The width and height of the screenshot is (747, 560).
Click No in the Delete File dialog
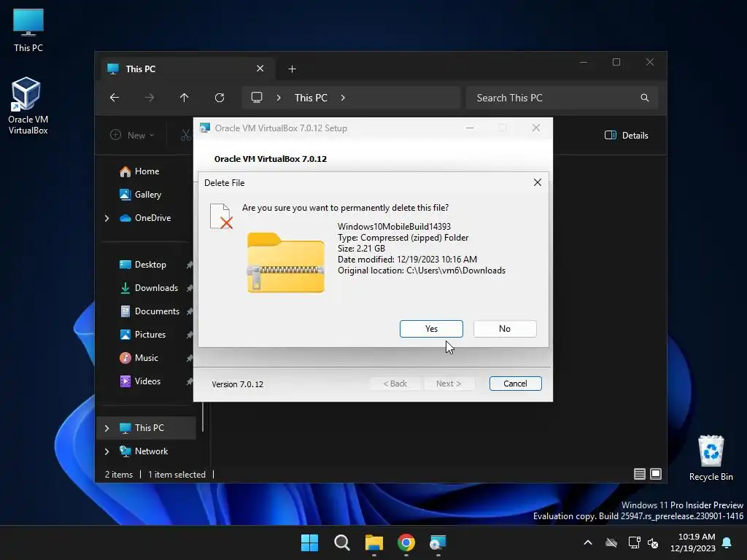[x=505, y=329]
